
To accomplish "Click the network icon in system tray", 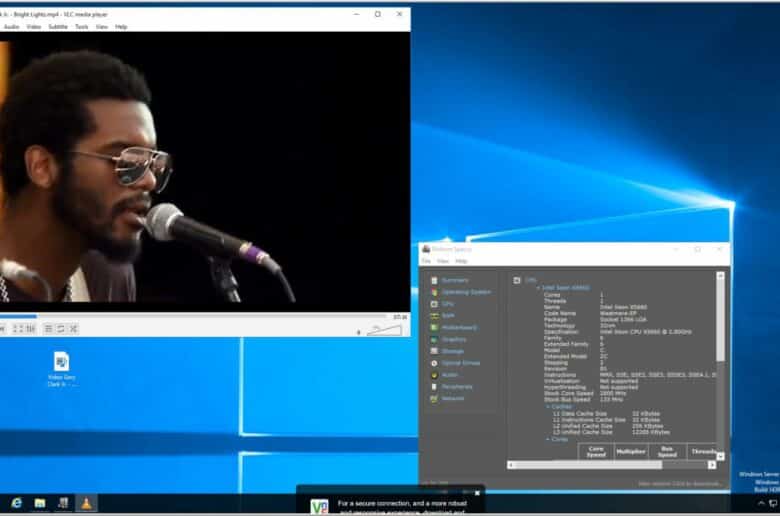I will [x=774, y=503].
